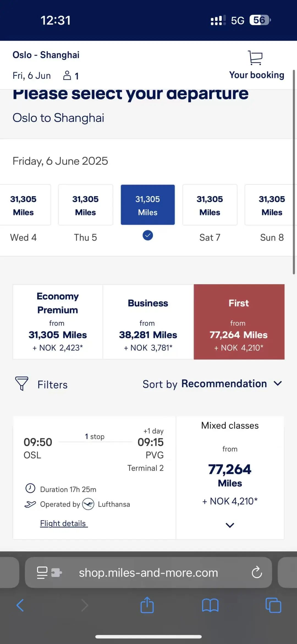Open the Filters funnel icon
Viewport: 297px width, 644px height.
click(x=22, y=384)
